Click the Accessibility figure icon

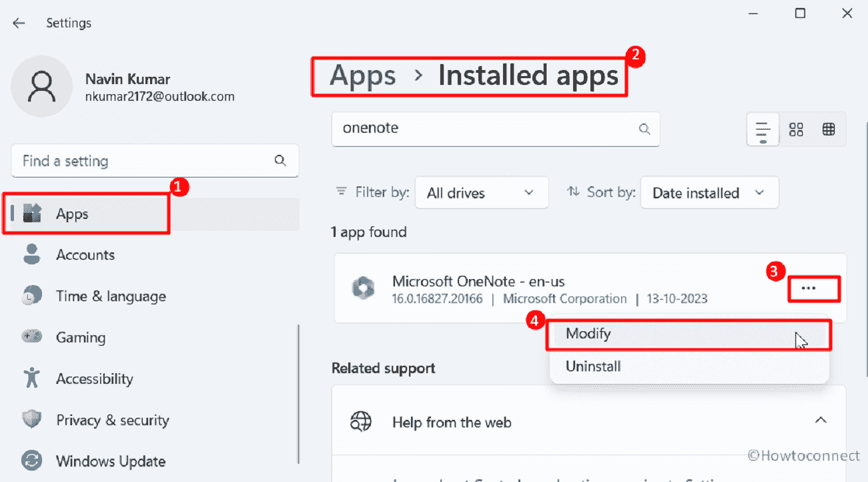[32, 378]
